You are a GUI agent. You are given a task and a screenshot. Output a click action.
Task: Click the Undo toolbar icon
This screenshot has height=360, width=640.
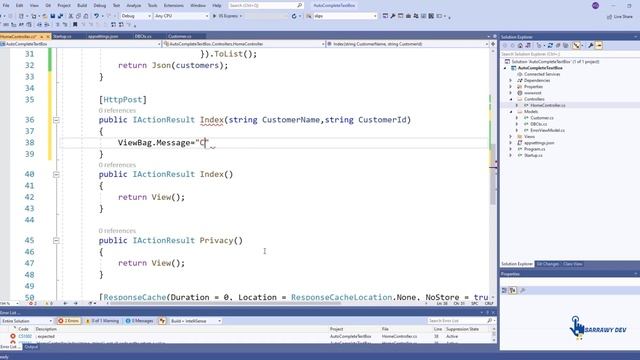(x=96, y=16)
